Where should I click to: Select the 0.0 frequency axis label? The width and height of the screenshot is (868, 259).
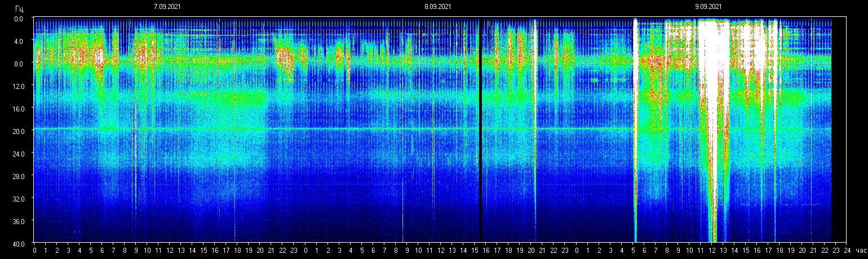point(19,19)
